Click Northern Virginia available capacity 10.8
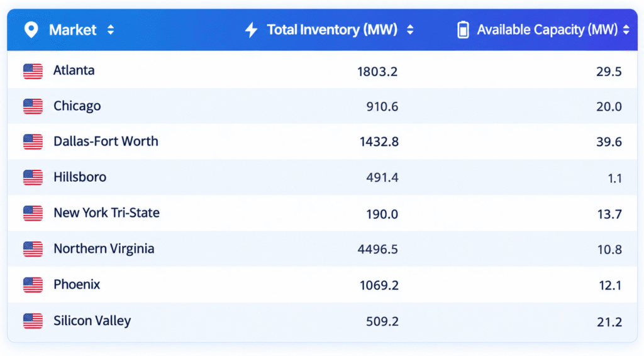The image size is (644, 356). (609, 250)
